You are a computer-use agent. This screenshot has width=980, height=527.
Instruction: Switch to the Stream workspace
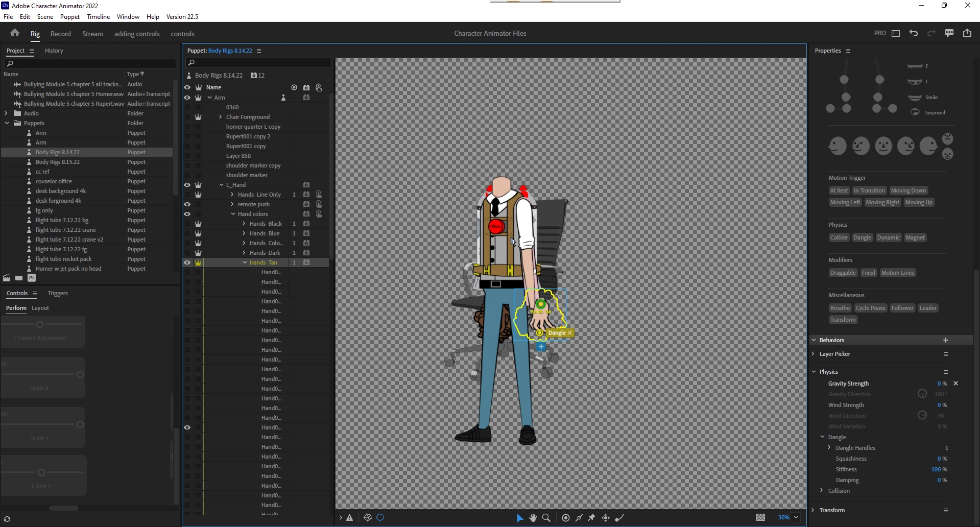coord(92,34)
